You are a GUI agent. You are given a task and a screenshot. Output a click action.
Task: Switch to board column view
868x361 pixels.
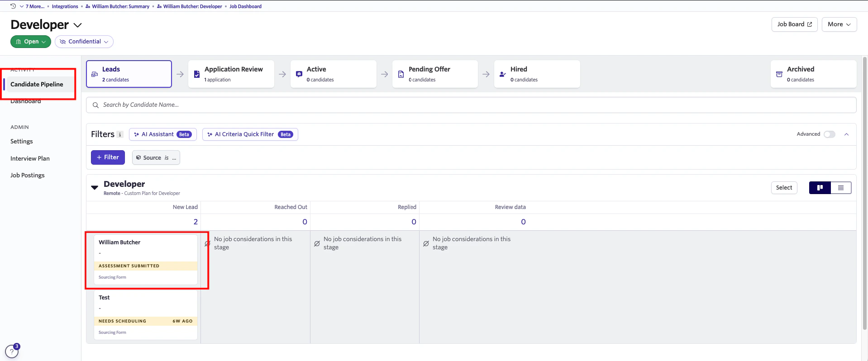pos(820,188)
